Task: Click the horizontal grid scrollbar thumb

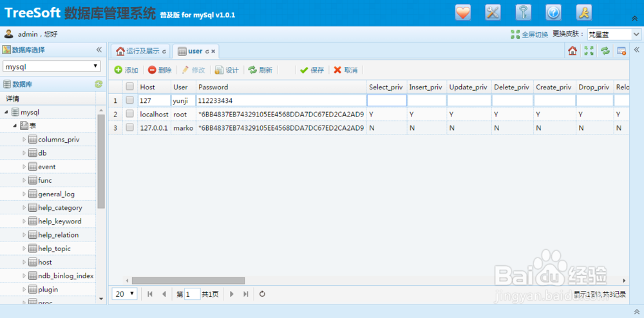Action: (188, 281)
